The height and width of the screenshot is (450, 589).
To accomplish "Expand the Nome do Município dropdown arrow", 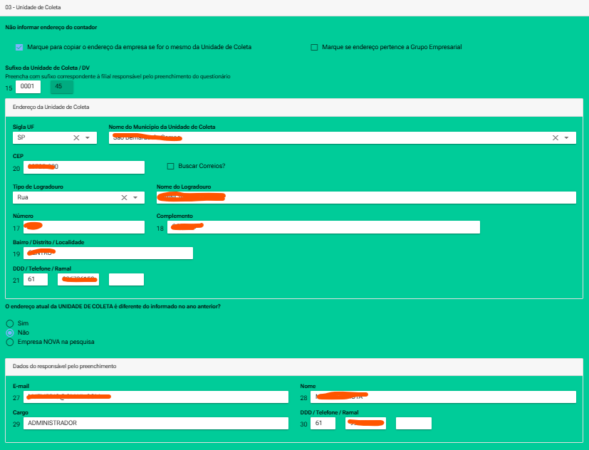I will pos(566,138).
